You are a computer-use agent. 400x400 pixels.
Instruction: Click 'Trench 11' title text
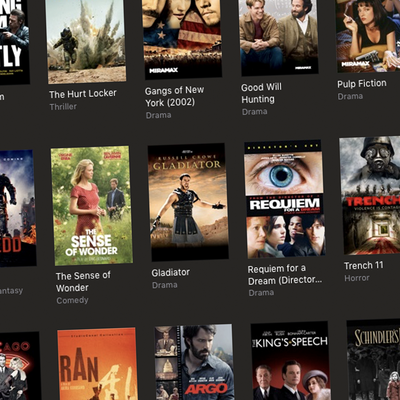coord(364,266)
